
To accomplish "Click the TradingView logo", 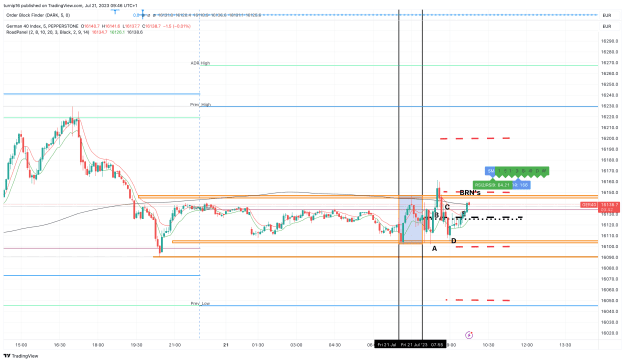I will click(21, 356).
